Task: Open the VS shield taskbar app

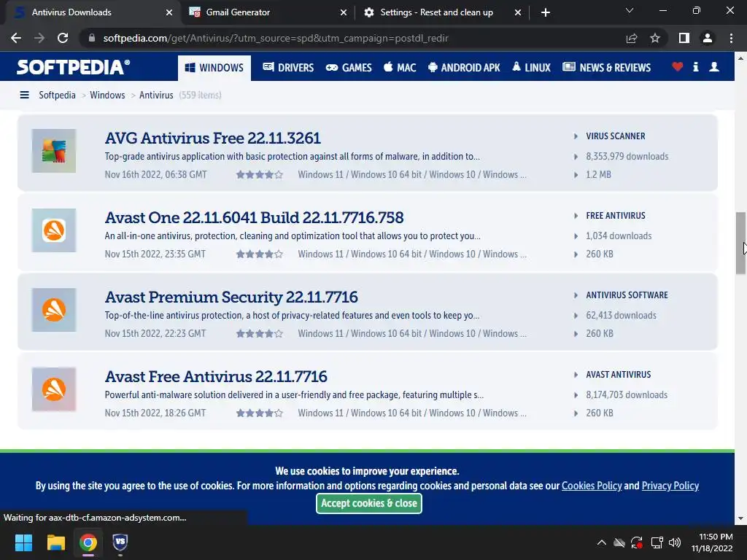Action: (x=120, y=542)
